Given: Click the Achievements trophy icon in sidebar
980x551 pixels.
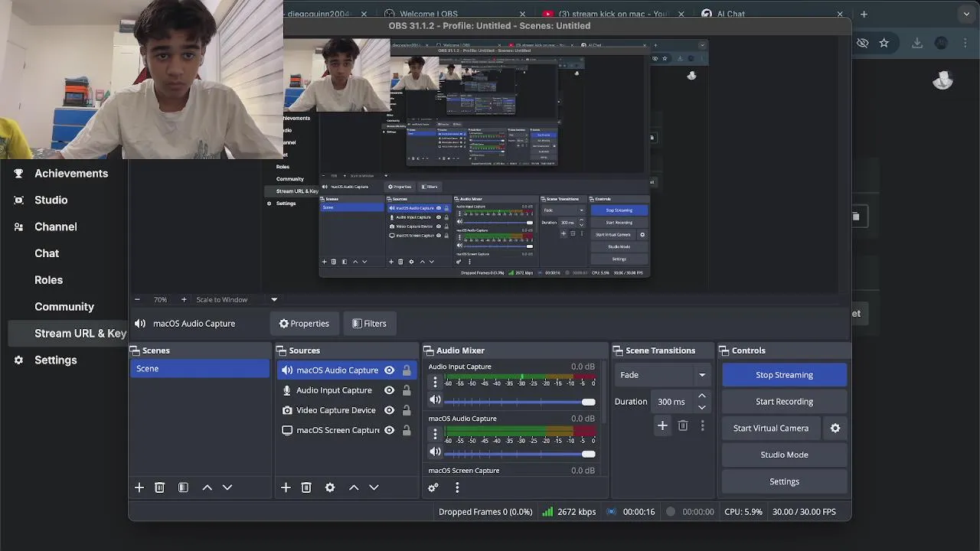Looking at the screenshot, I should [x=18, y=174].
